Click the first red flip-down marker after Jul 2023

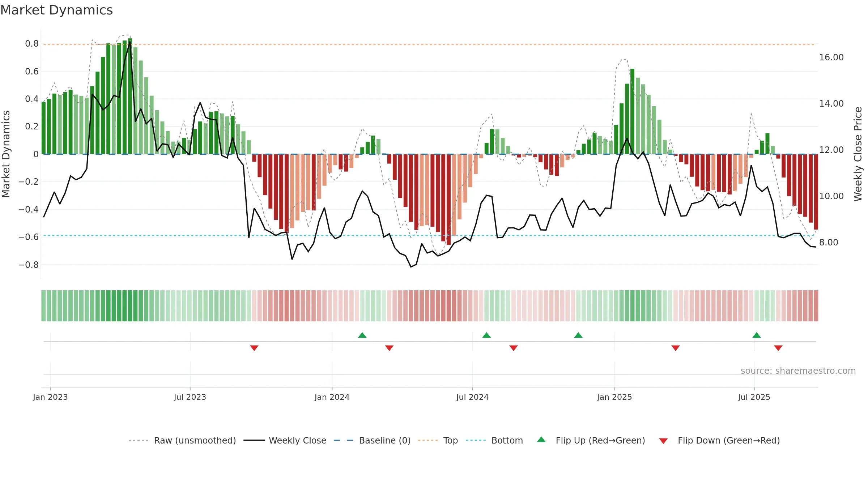[x=254, y=348]
